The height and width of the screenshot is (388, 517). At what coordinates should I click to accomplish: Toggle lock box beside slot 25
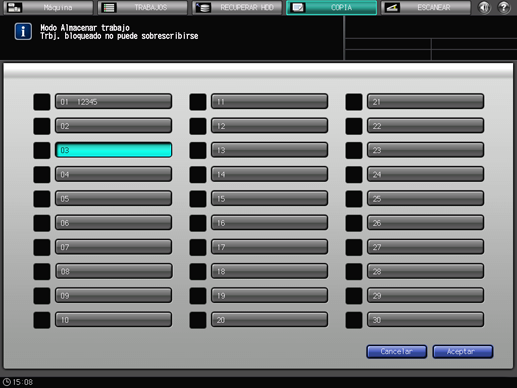(x=354, y=199)
